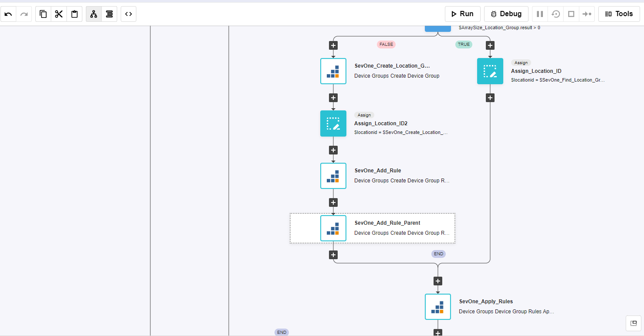Click the SevOne_Apply_Rules title text
This screenshot has height=336, width=644.
486,302
